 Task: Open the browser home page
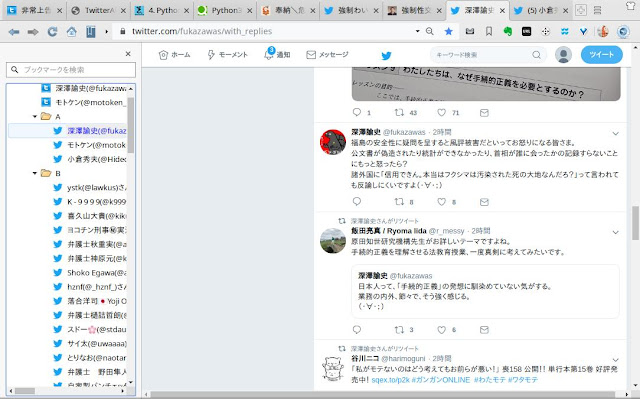coord(71,31)
